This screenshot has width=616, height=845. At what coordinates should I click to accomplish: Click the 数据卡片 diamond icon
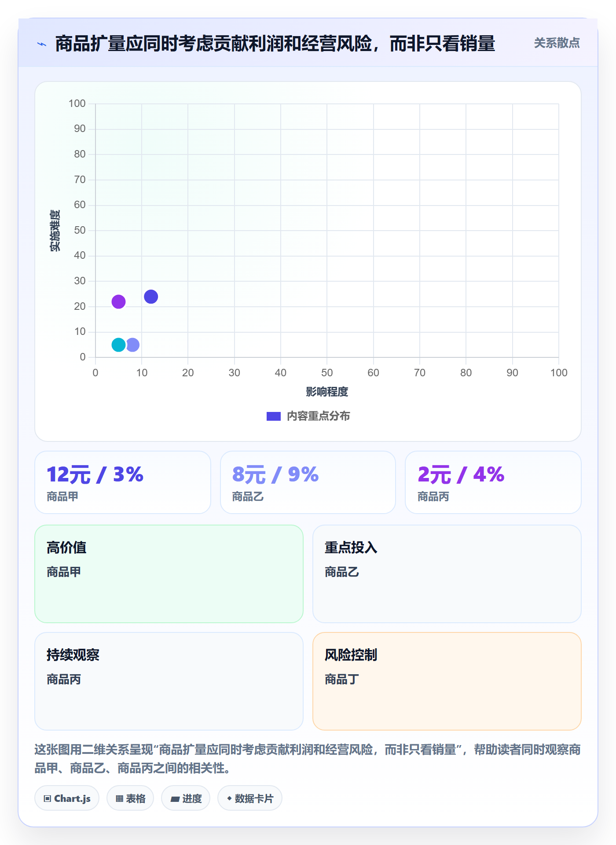tap(229, 798)
